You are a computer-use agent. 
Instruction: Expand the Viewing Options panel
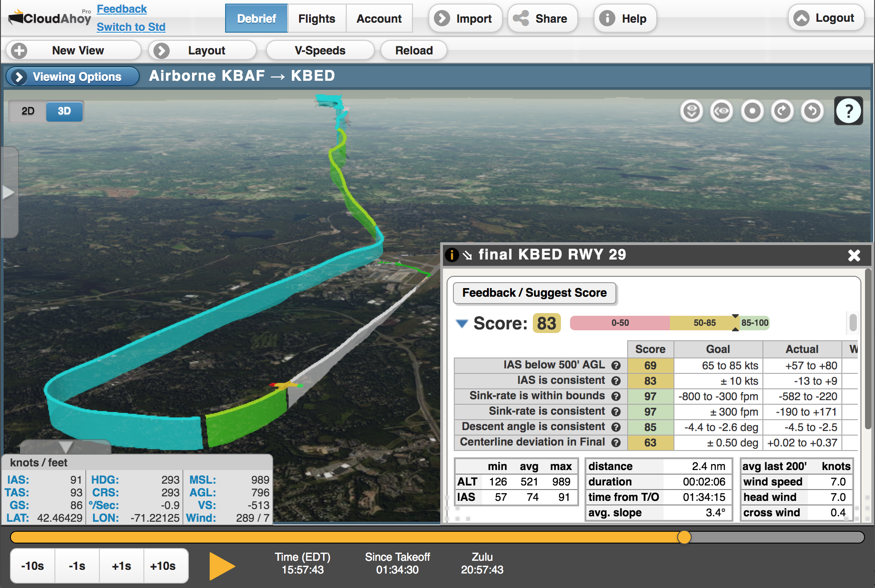[x=73, y=77]
